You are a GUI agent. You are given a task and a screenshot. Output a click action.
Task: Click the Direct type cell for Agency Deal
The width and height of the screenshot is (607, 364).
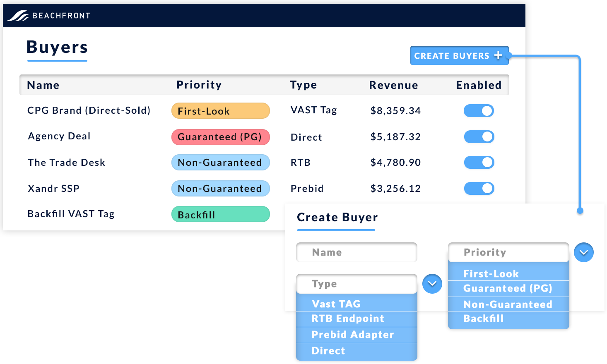(306, 137)
